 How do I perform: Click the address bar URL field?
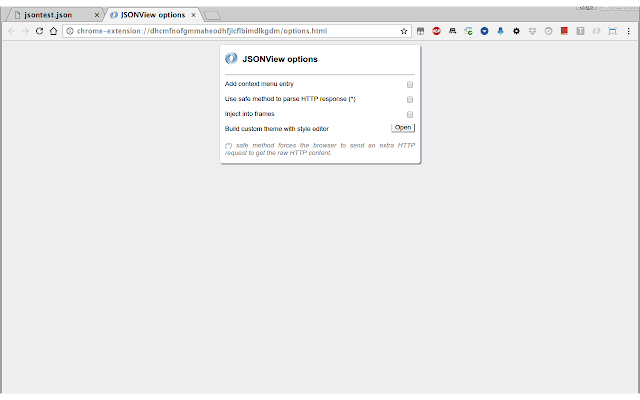(x=237, y=31)
